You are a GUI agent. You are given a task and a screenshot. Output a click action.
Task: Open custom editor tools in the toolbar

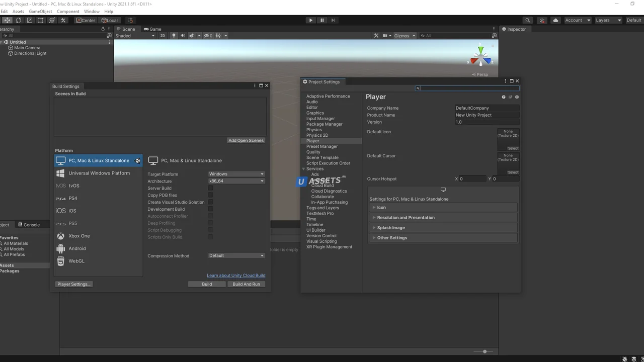click(63, 20)
